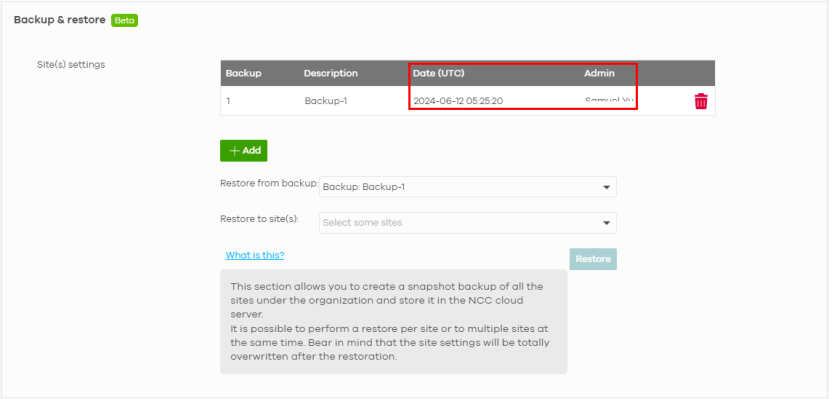This screenshot has height=399, width=829.
Task: Delete Backup-1 with the red trash icon
Action: [701, 101]
